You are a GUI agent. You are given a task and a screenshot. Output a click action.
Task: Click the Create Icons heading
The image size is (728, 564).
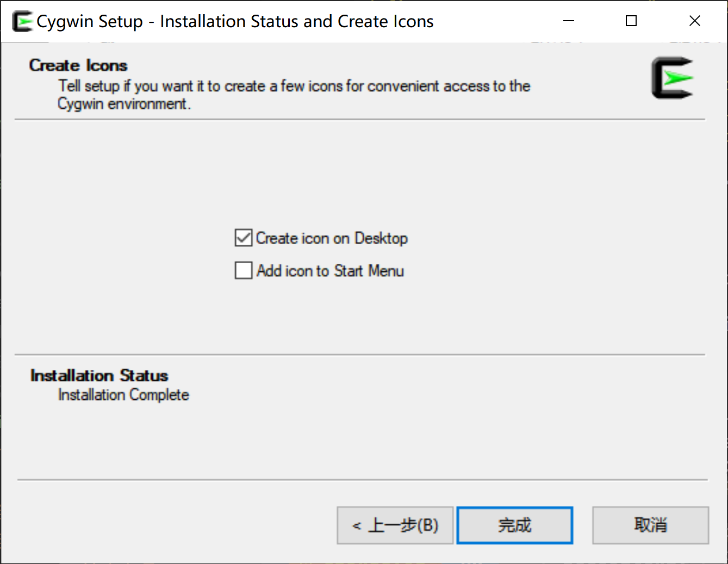click(x=78, y=65)
